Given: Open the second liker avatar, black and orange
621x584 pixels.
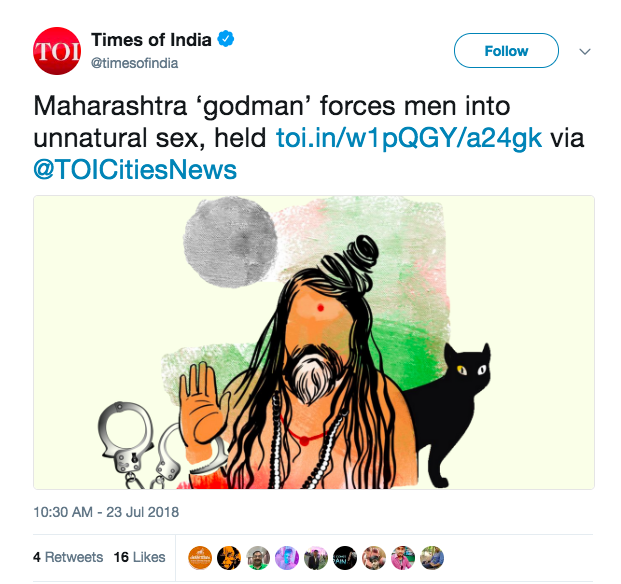Looking at the screenshot, I should coord(229,557).
